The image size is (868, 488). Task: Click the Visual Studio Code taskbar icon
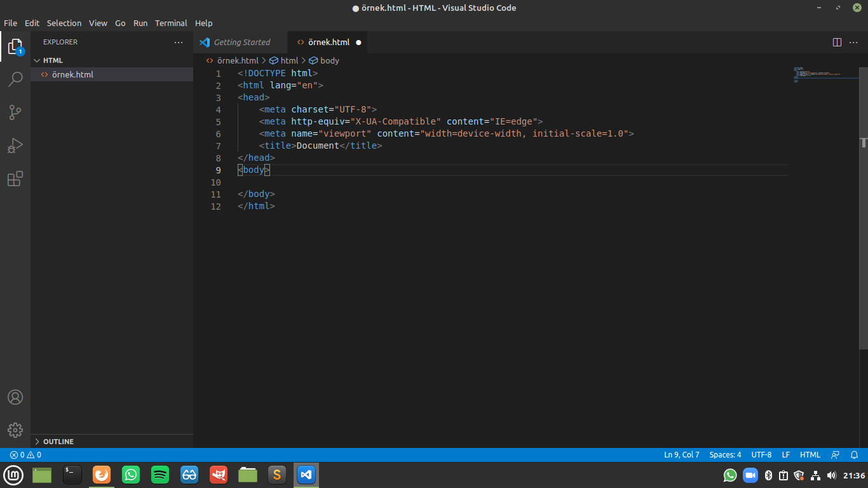tap(306, 475)
